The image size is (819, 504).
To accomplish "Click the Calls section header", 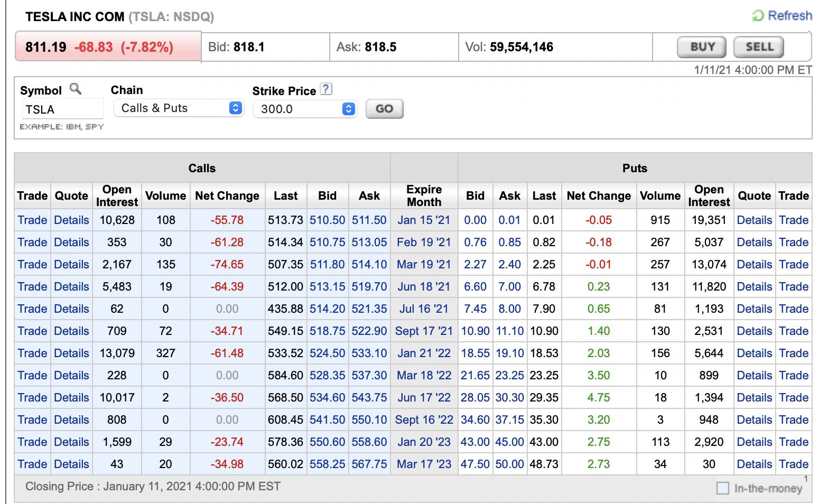I will (202, 168).
